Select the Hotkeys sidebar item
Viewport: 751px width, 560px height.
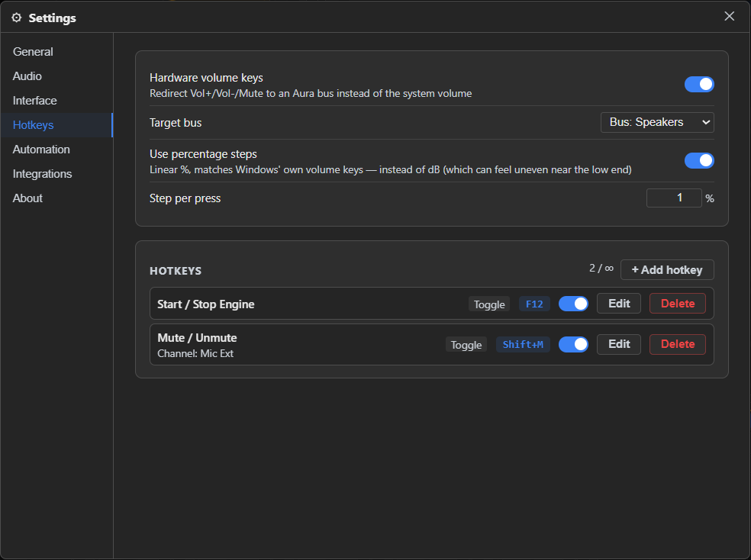(x=56, y=125)
